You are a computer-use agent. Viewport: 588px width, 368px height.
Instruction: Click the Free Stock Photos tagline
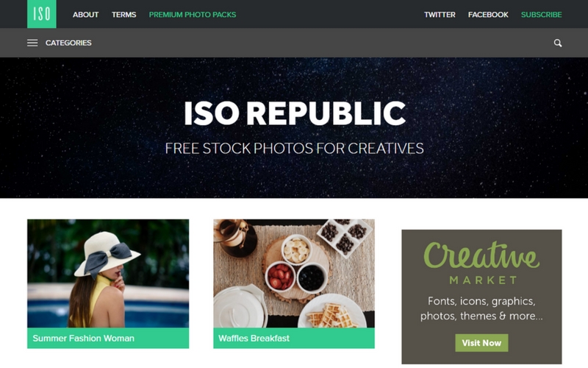tap(295, 149)
